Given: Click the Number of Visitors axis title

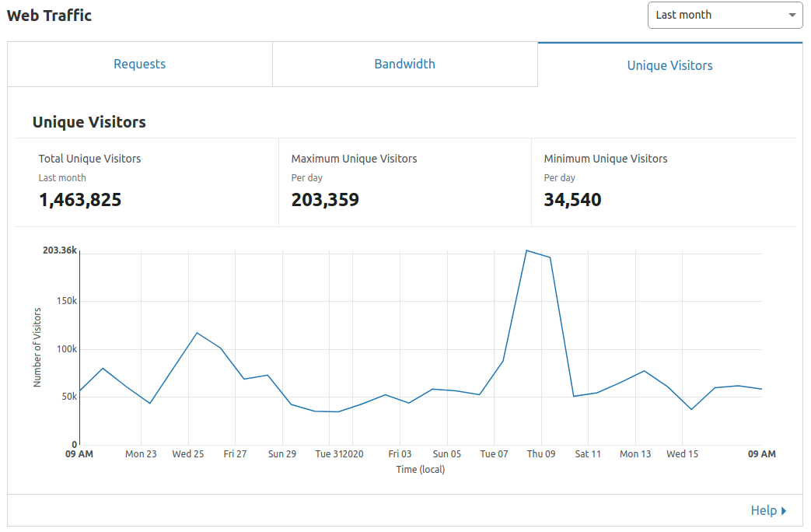Looking at the screenshot, I should click(37, 347).
